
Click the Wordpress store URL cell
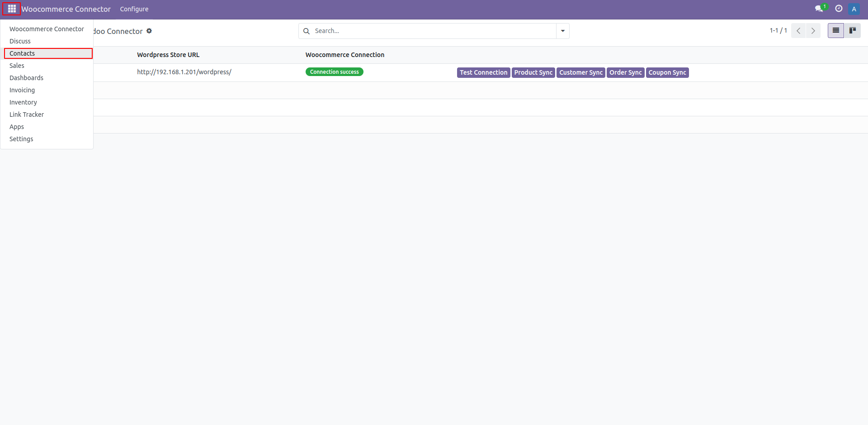point(184,72)
